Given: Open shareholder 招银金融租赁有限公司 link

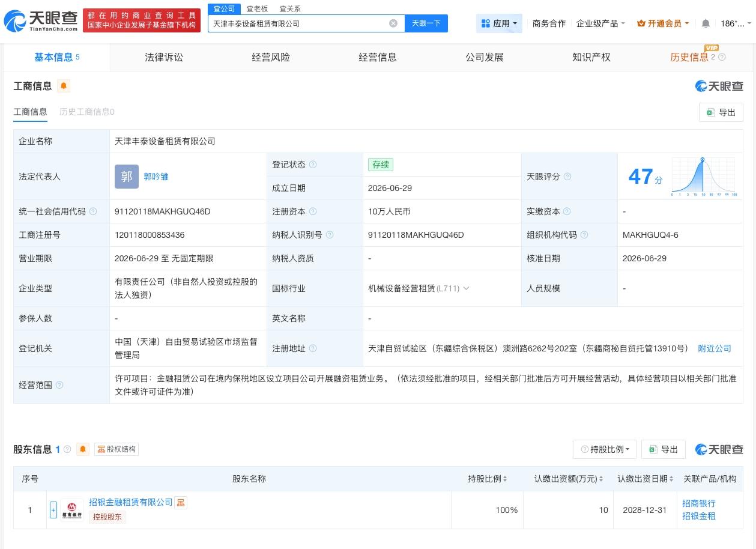Looking at the screenshot, I should coord(131,502).
